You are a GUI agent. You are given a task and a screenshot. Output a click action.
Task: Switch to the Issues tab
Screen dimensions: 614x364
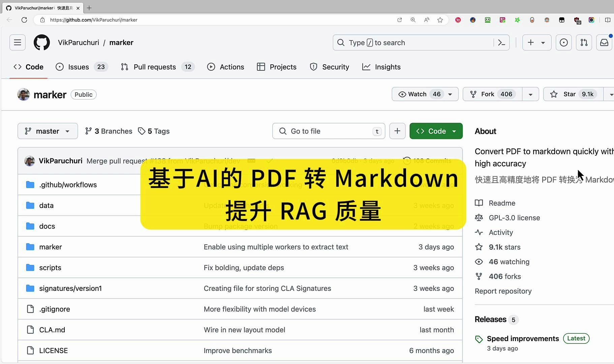[82, 67]
